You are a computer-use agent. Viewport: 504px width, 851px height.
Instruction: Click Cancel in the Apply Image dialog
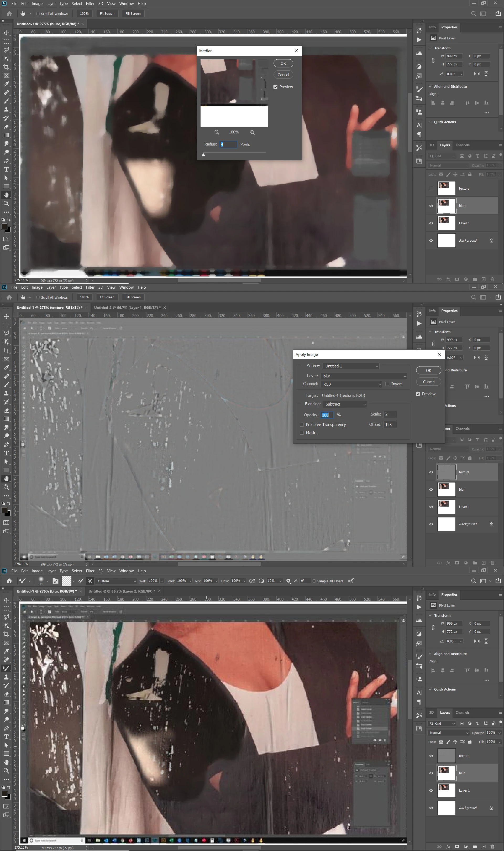428,382
